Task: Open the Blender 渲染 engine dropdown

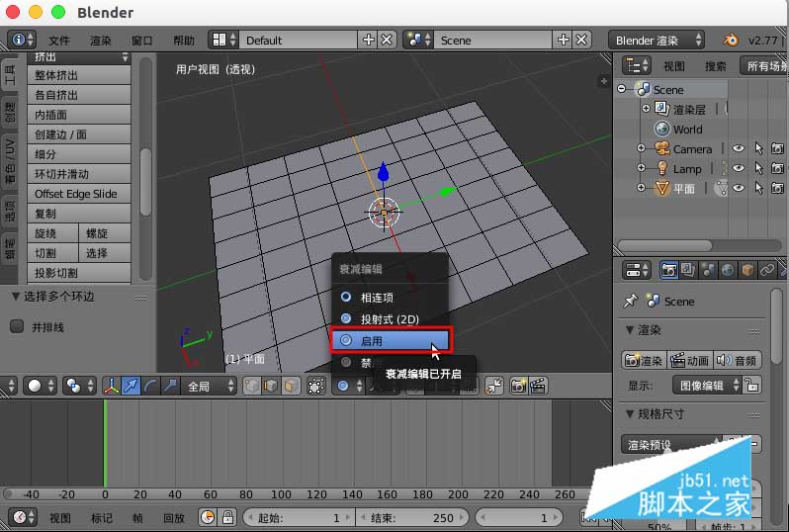Action: click(x=657, y=40)
